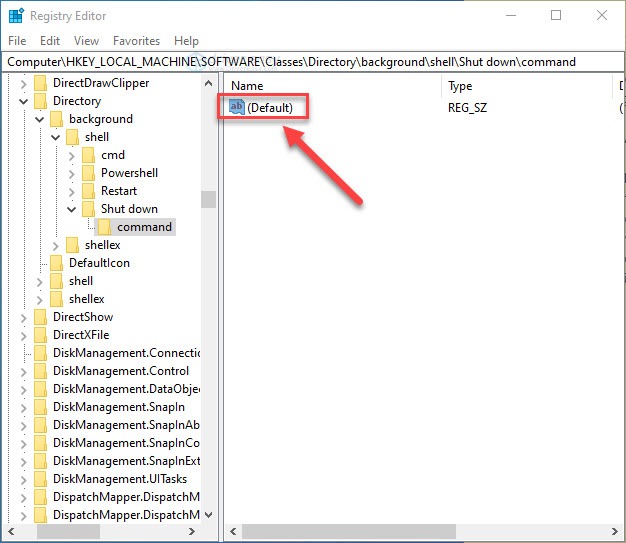Viewport: 626px width, 543px height.
Task: Open the Edit menu
Action: pos(50,41)
